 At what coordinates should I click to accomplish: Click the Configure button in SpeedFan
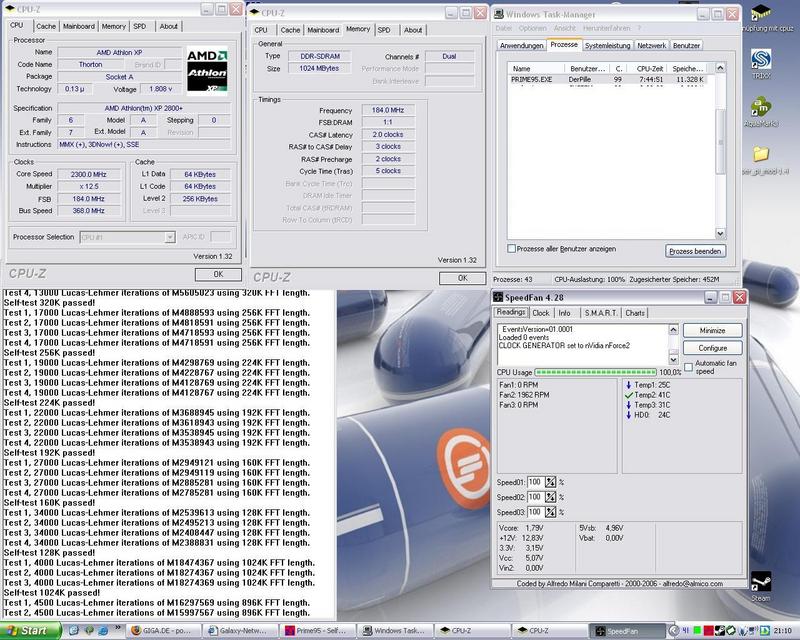(x=712, y=348)
